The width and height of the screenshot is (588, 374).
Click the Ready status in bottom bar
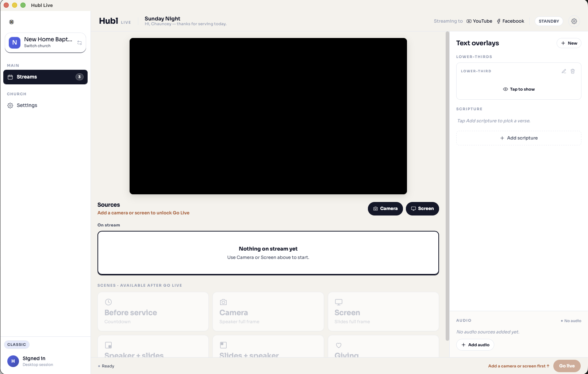coord(106,366)
